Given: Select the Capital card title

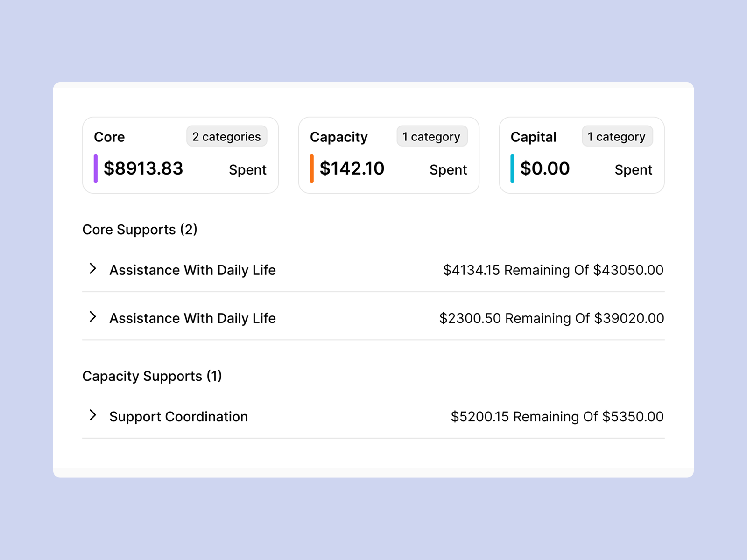Looking at the screenshot, I should click(x=533, y=137).
